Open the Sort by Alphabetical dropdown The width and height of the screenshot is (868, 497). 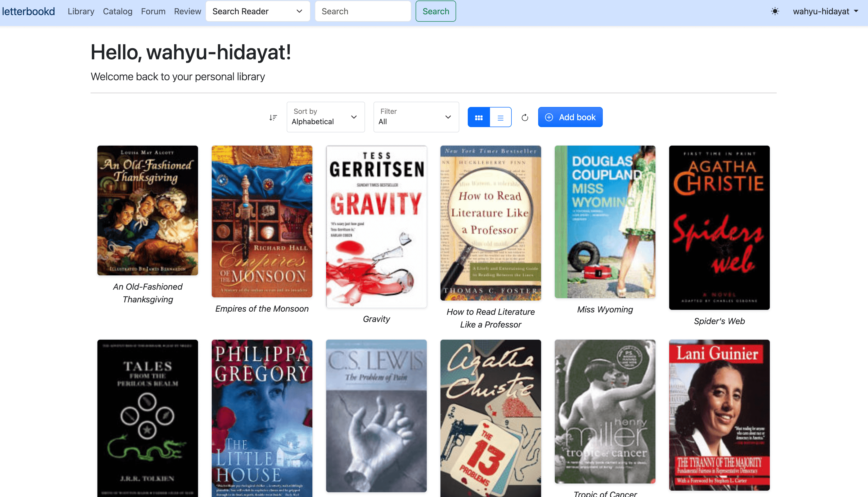(326, 117)
